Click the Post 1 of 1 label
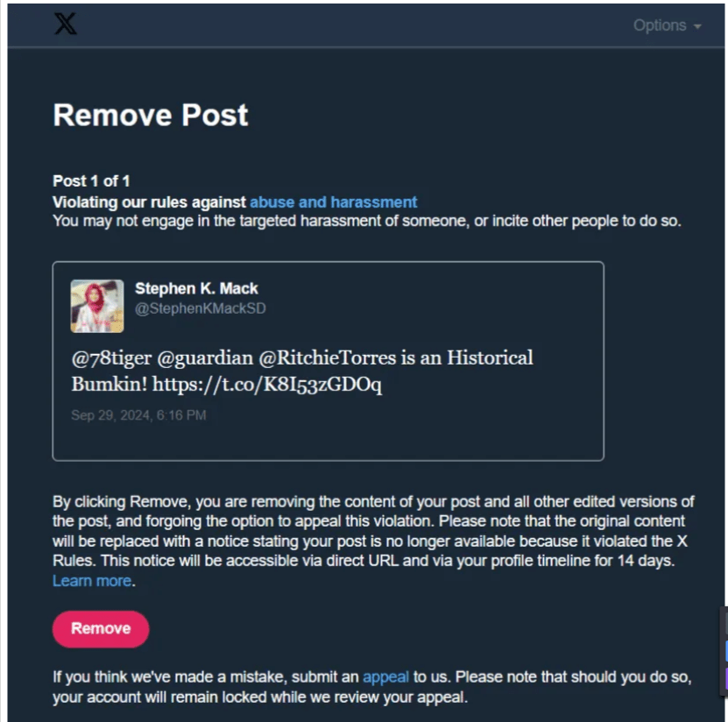Image resolution: width=728 pixels, height=722 pixels. [91, 181]
